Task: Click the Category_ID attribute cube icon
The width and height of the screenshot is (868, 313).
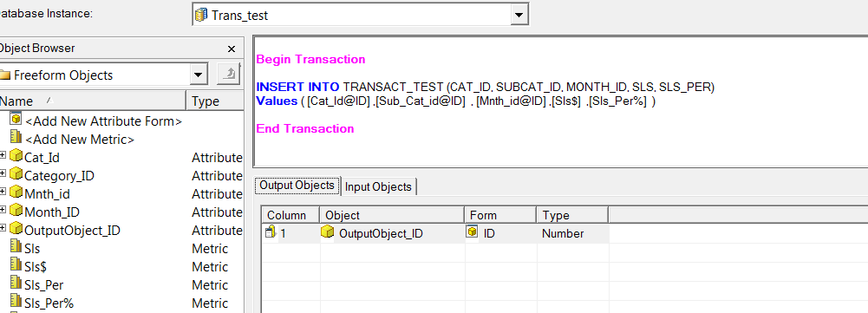Action: coord(16,174)
